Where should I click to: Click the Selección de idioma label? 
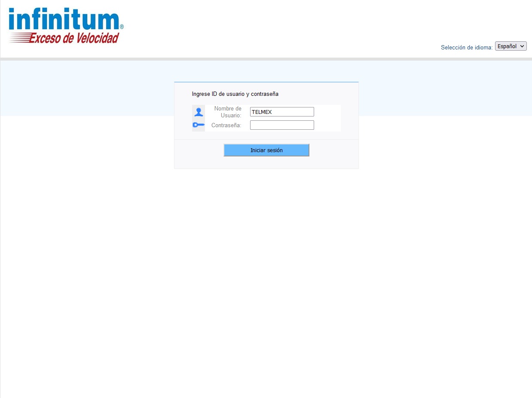[466, 47]
